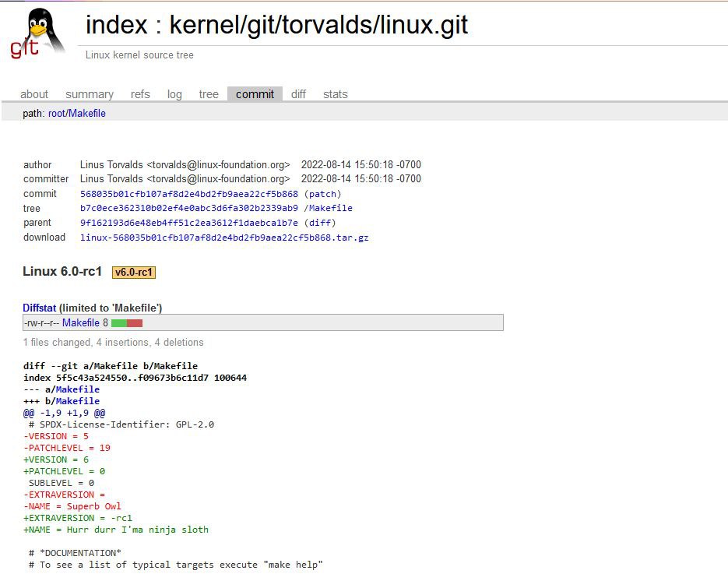Click 'Linux kernel source tree' description
The width and height of the screenshot is (728, 581).
139,55
